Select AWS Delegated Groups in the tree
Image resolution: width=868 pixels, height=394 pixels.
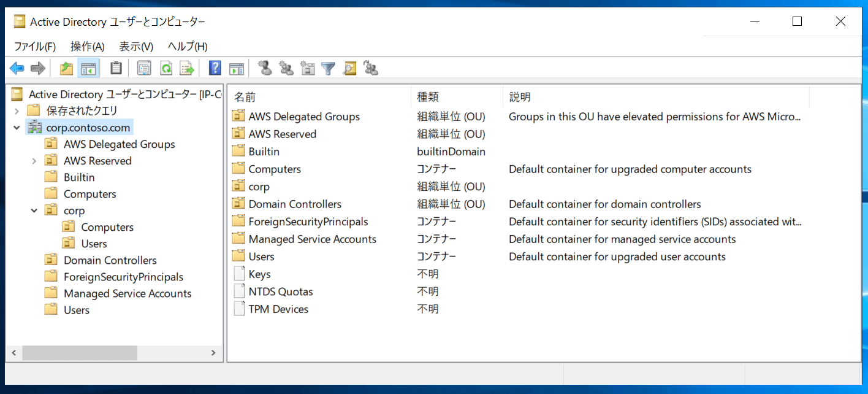pos(120,144)
